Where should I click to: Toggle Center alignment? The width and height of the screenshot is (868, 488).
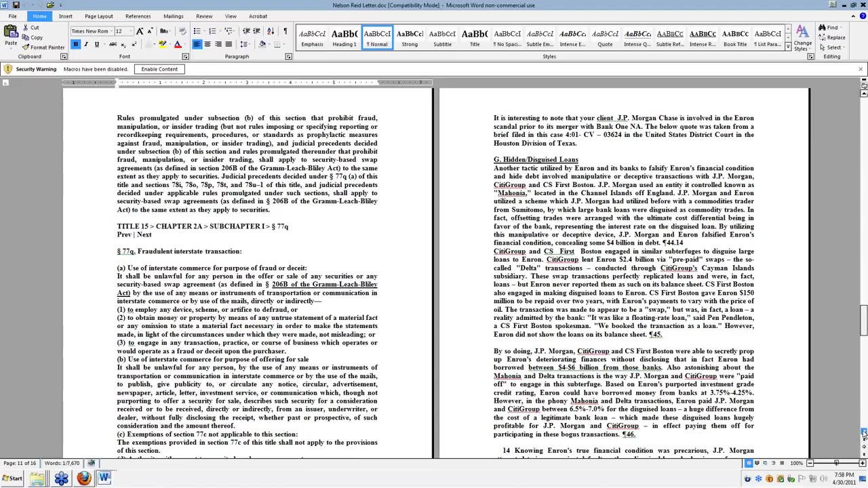pos(208,45)
